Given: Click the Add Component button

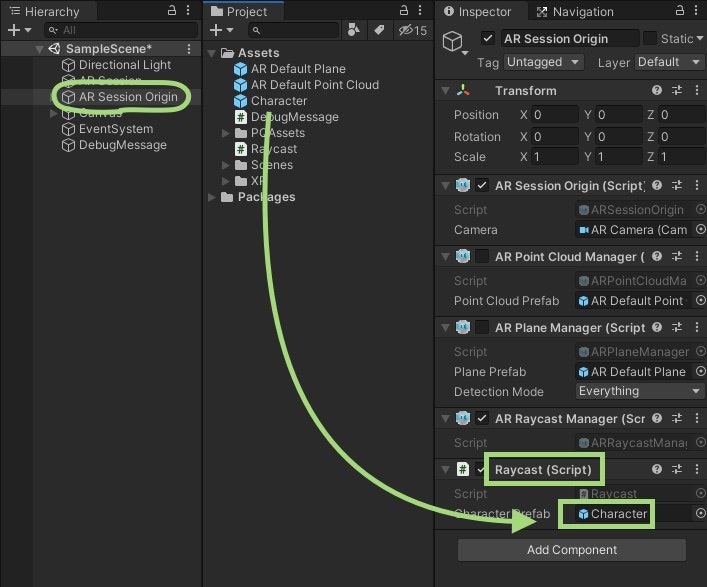Looking at the screenshot, I should (x=572, y=550).
